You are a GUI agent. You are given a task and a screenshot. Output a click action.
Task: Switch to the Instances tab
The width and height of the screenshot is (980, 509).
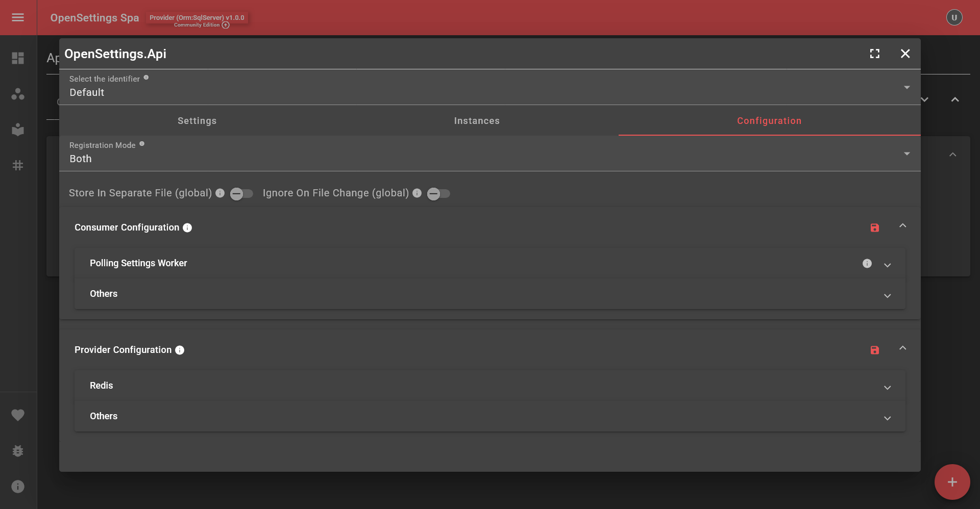pos(476,121)
